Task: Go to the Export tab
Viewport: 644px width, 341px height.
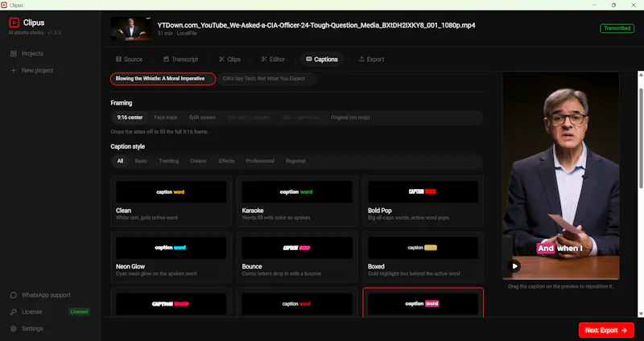Action: click(371, 59)
